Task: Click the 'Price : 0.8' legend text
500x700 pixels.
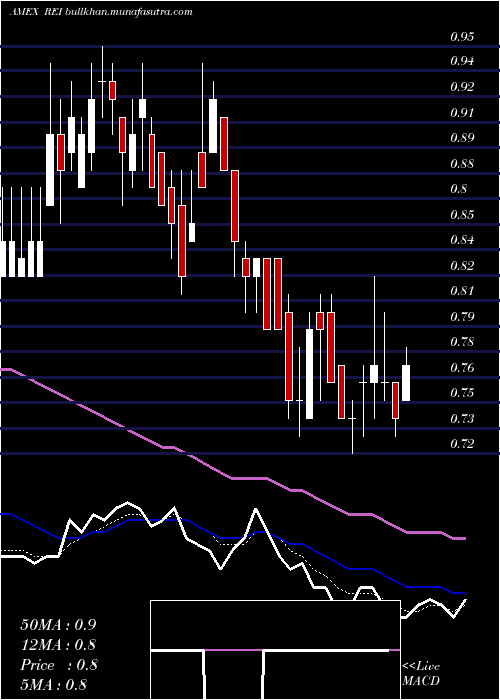Action: (x=58, y=665)
